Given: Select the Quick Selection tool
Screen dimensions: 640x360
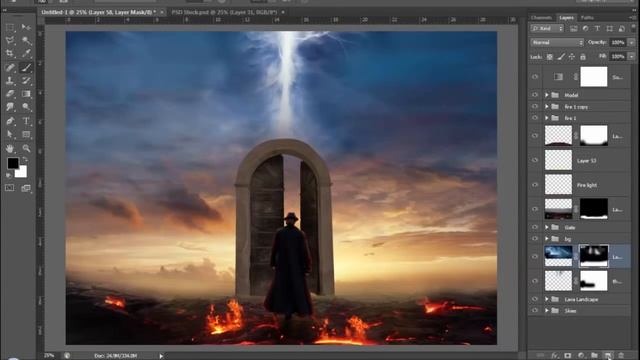Looking at the screenshot, I should coord(26,40).
